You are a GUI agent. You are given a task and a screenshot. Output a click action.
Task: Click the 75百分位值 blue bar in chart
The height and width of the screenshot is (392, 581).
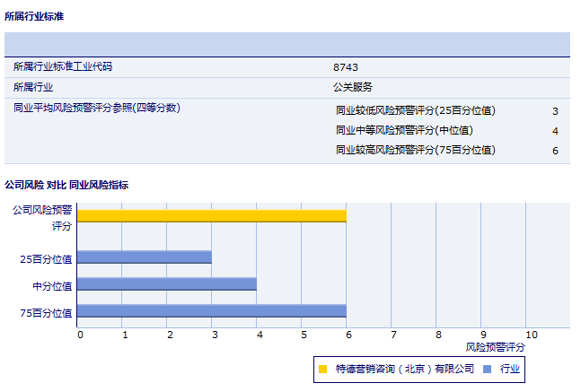coord(211,311)
